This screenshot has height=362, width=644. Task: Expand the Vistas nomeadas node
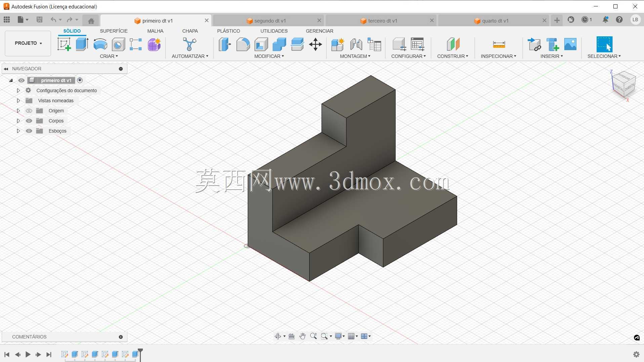click(x=18, y=101)
